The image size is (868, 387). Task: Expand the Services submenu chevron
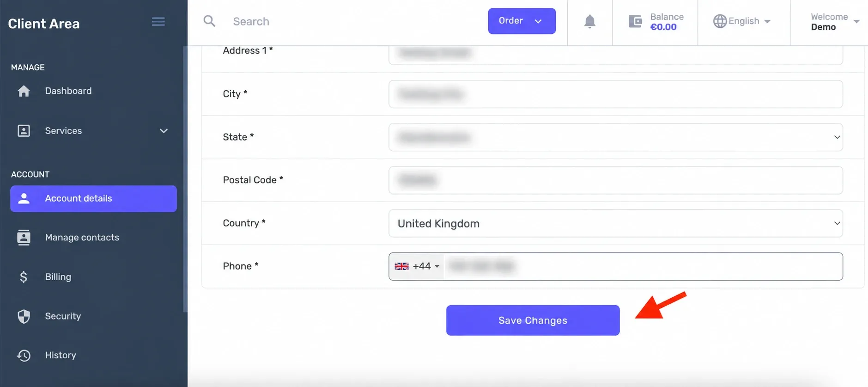click(164, 131)
